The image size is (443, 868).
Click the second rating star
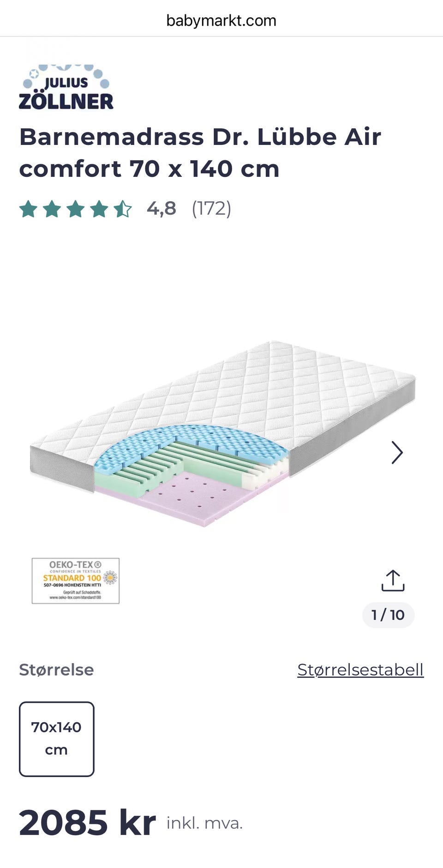tap(52, 209)
